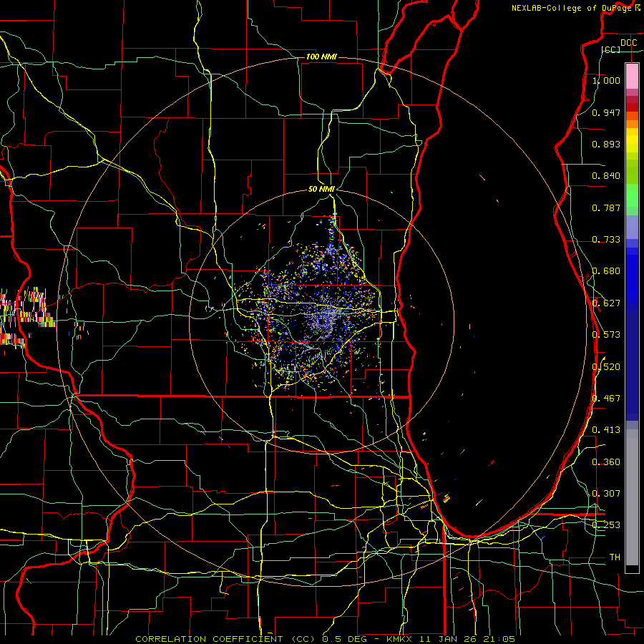The height and width of the screenshot is (644, 644).
Task: Click the 50 NMI range ring label
Action: pyautogui.click(x=321, y=189)
